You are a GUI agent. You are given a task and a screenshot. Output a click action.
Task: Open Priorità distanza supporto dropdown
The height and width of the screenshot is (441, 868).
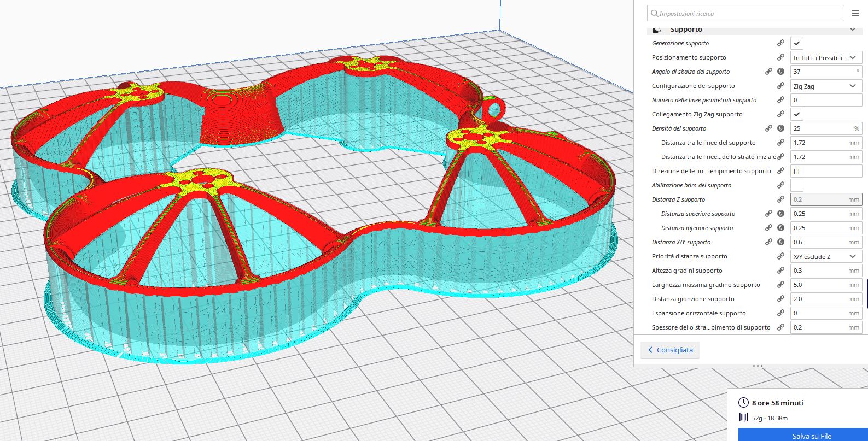click(826, 256)
